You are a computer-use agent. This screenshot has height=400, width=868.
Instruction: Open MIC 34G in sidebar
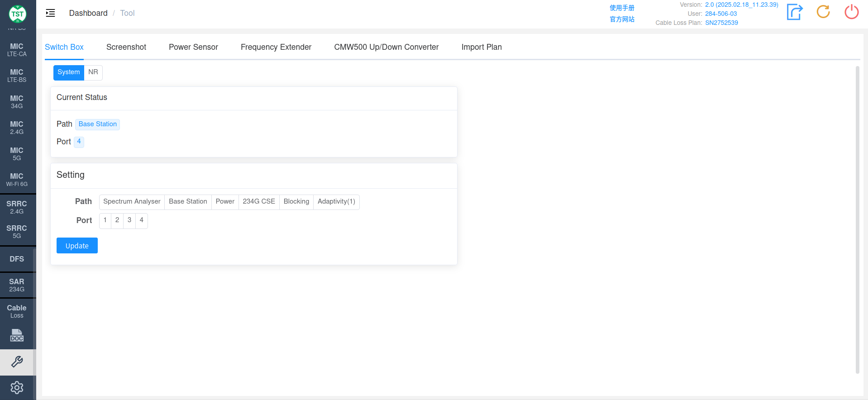point(17,102)
